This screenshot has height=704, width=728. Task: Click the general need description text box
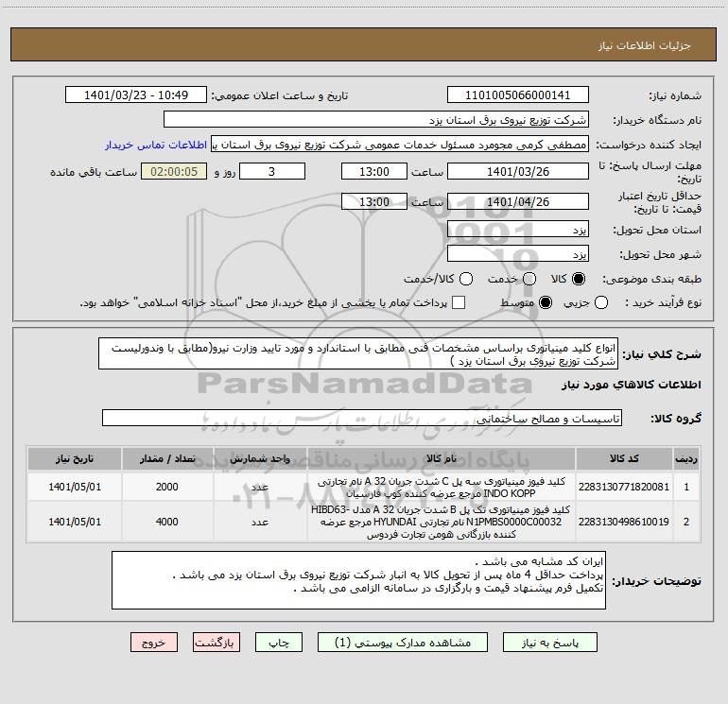coord(358,354)
